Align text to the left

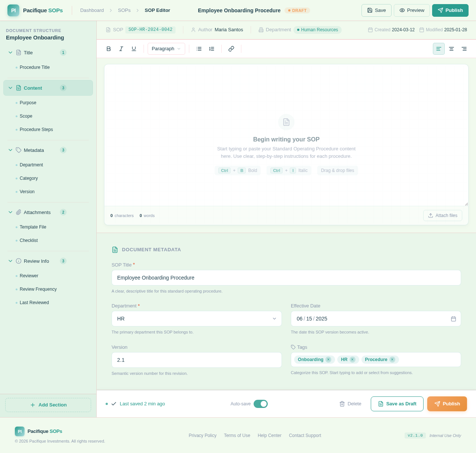coord(439,49)
